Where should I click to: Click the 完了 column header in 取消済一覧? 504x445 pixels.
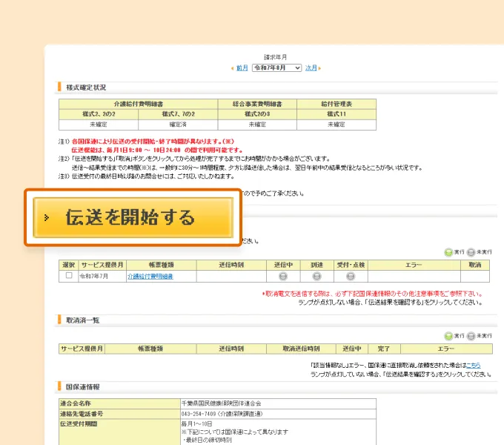385,349
